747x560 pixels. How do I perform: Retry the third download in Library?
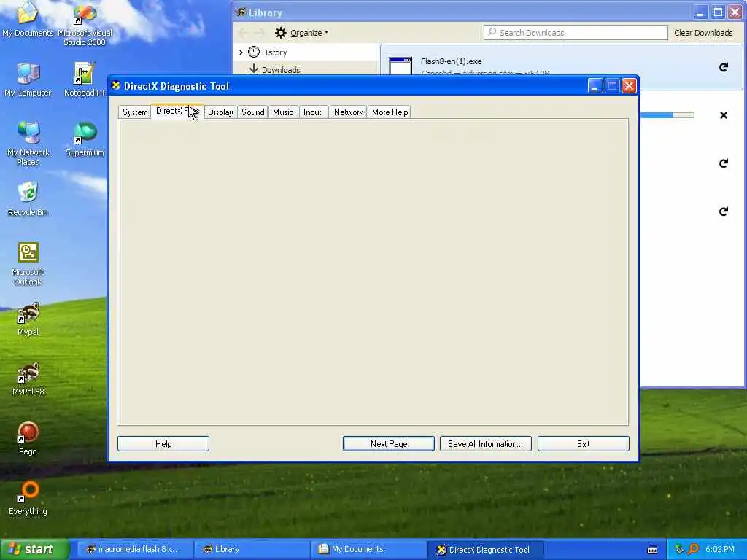point(723,163)
